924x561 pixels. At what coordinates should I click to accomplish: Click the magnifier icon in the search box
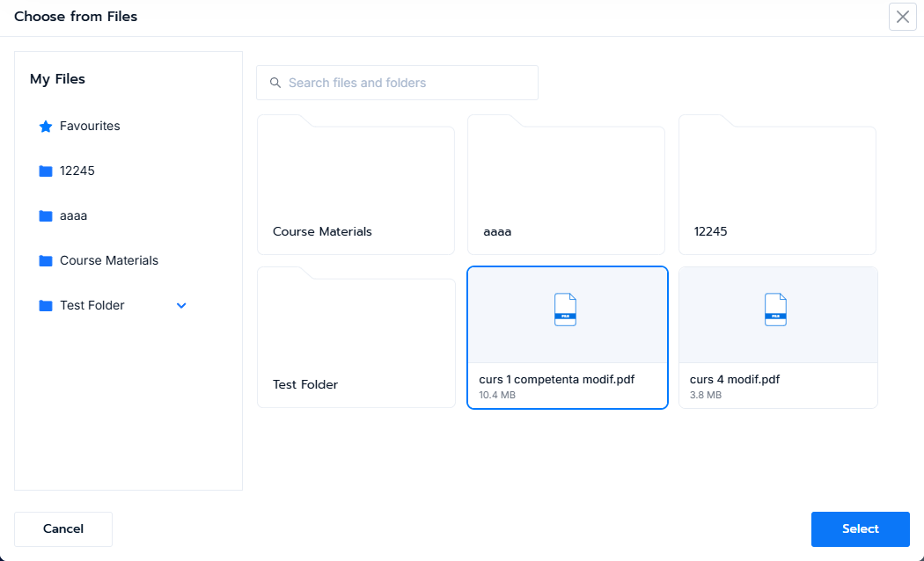275,83
